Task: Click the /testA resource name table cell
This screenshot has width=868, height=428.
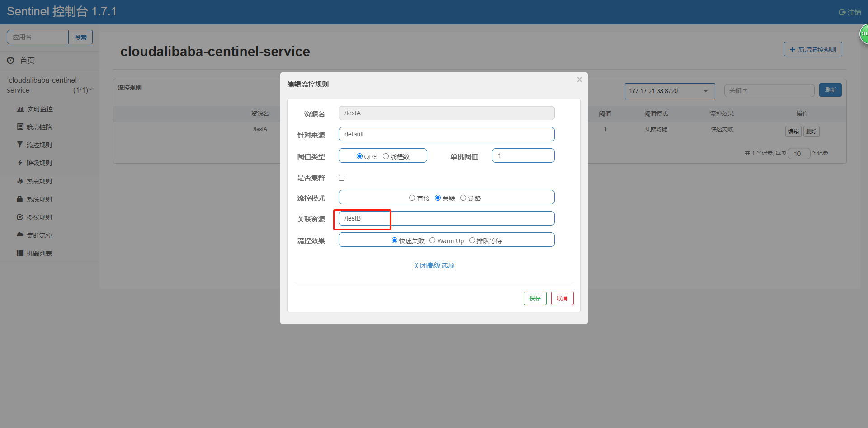Action: (260, 129)
